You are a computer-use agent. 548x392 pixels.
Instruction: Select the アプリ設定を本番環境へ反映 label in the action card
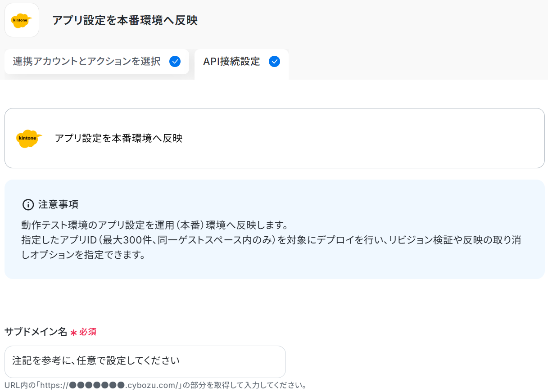[x=118, y=138]
